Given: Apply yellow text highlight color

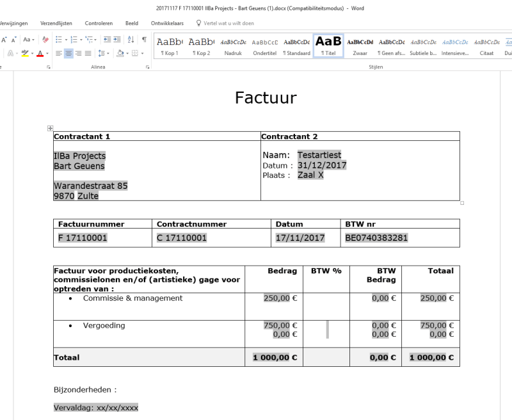Looking at the screenshot, I should [x=25, y=53].
